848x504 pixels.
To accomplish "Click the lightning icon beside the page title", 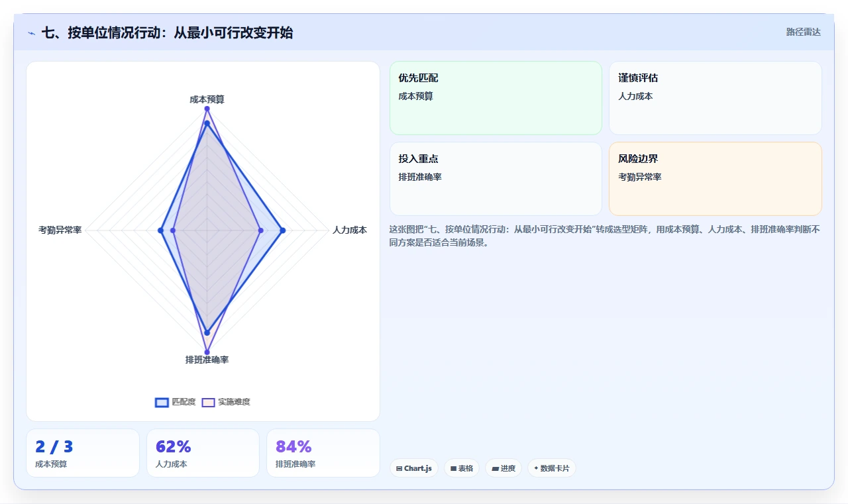I will click(x=31, y=32).
